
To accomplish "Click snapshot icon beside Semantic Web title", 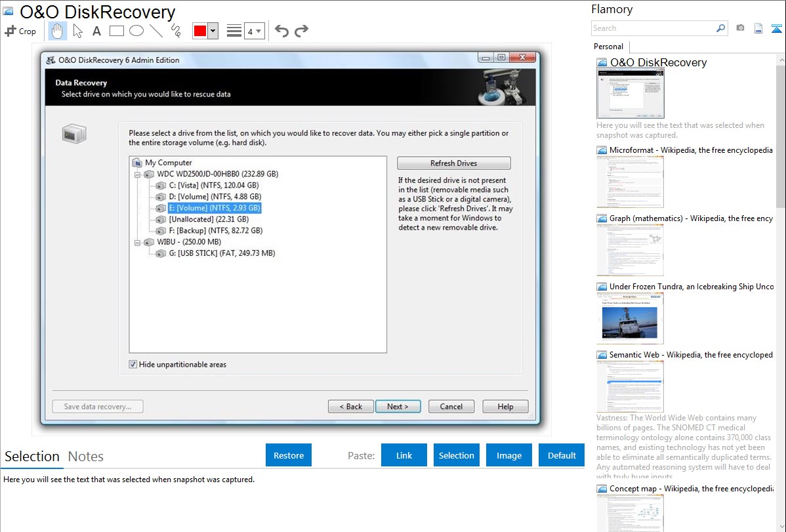I will [602, 355].
